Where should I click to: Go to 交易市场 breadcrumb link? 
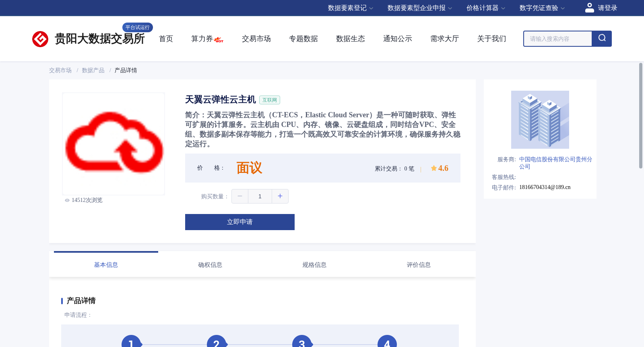[60, 71]
